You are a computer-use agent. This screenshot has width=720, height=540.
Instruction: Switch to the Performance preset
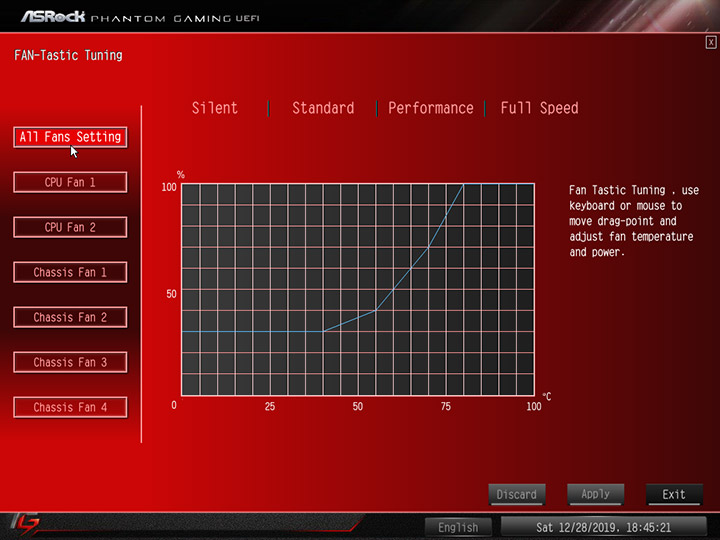tap(431, 108)
